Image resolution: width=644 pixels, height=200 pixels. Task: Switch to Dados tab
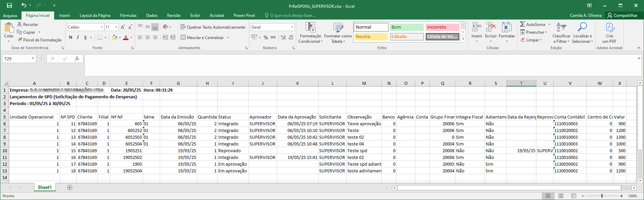coord(152,15)
